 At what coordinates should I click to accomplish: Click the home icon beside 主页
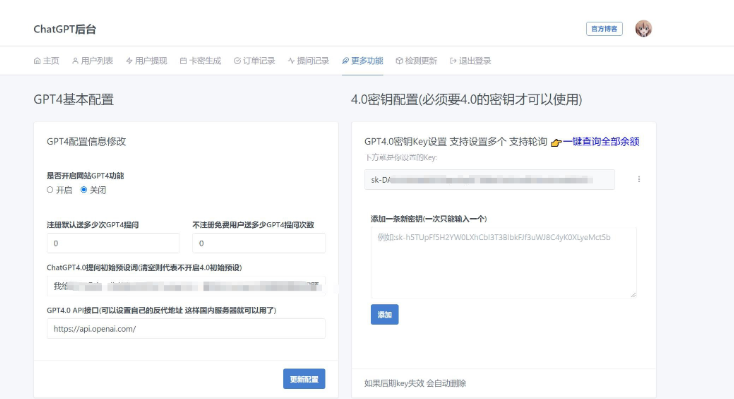click(x=37, y=61)
